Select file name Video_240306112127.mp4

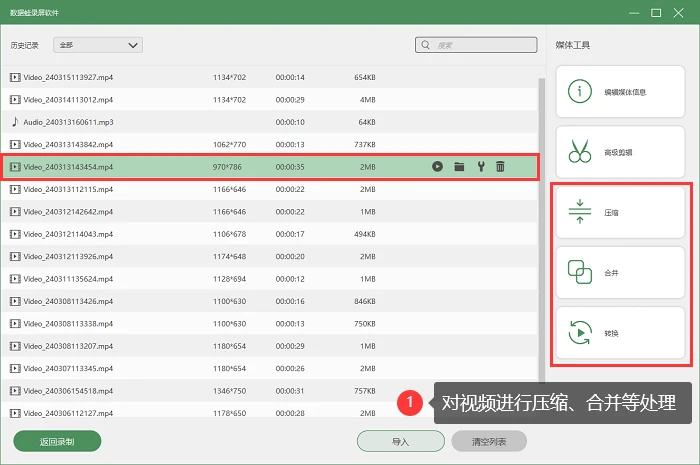[x=68, y=413]
